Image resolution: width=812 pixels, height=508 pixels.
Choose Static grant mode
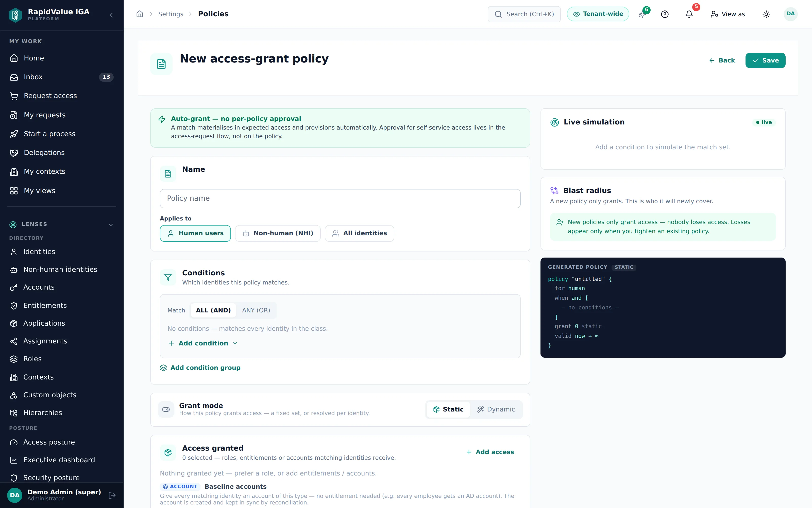point(448,409)
